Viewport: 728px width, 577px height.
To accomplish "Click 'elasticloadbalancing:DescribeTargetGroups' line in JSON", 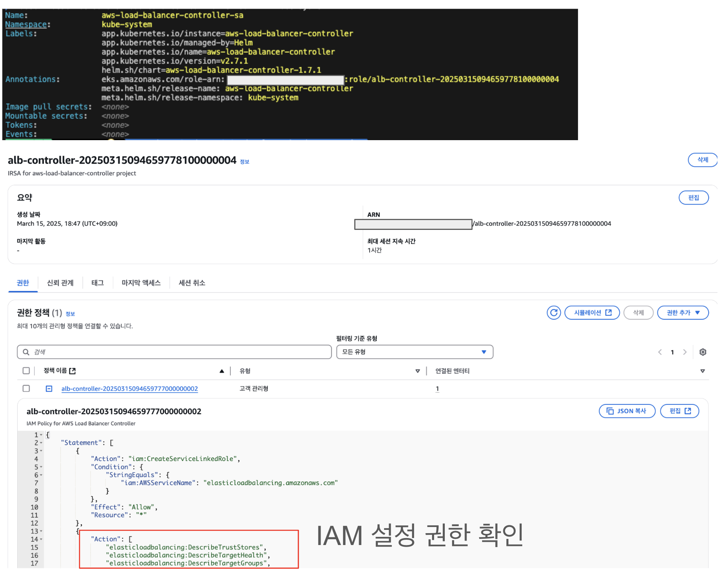I will tap(188, 563).
